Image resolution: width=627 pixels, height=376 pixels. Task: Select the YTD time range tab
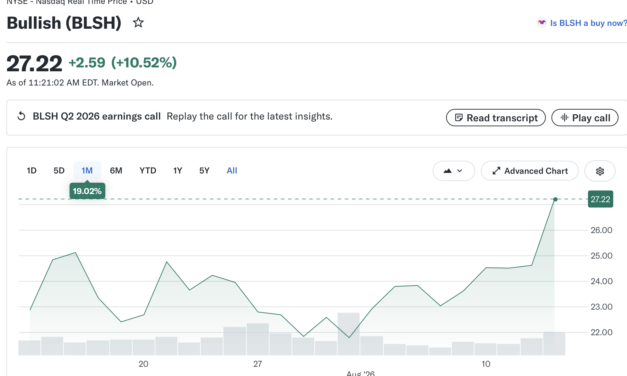(148, 170)
